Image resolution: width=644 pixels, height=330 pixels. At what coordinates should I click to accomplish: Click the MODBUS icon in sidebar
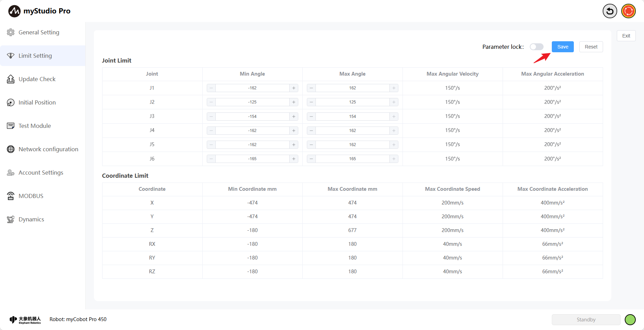11,196
